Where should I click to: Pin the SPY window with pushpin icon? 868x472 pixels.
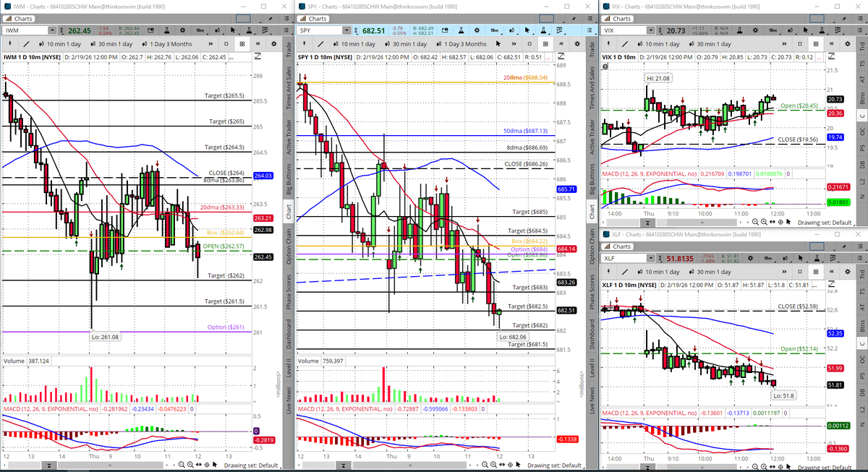coord(574,19)
